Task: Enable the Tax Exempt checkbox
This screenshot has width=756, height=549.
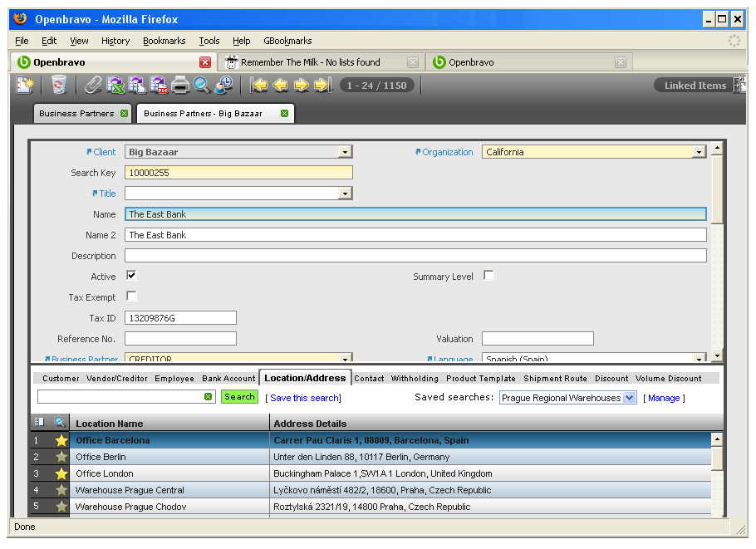Action: pyautogui.click(x=131, y=297)
